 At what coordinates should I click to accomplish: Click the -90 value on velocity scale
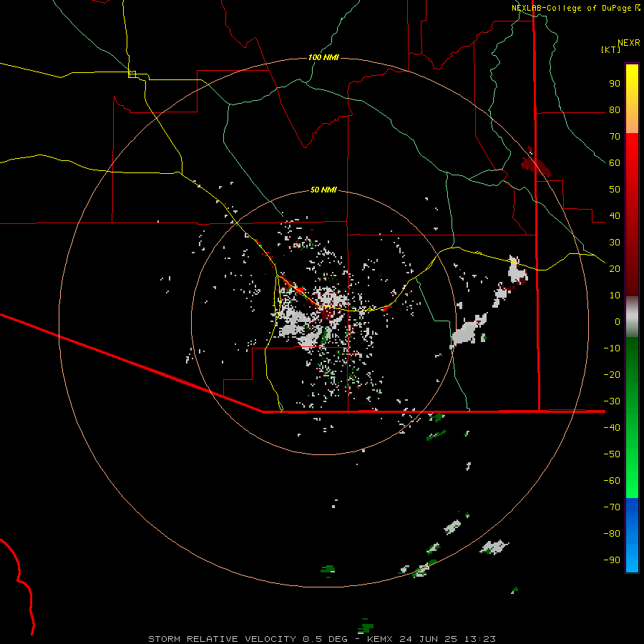point(612,560)
